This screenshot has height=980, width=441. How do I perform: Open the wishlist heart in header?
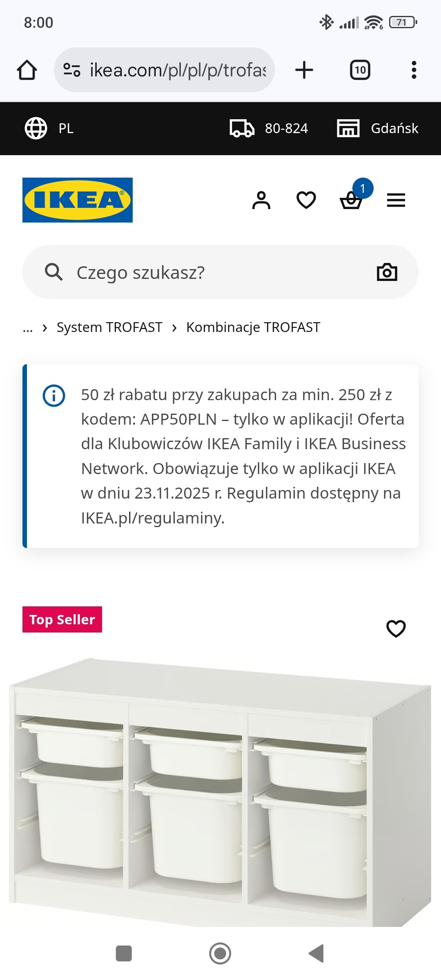pyautogui.click(x=306, y=200)
